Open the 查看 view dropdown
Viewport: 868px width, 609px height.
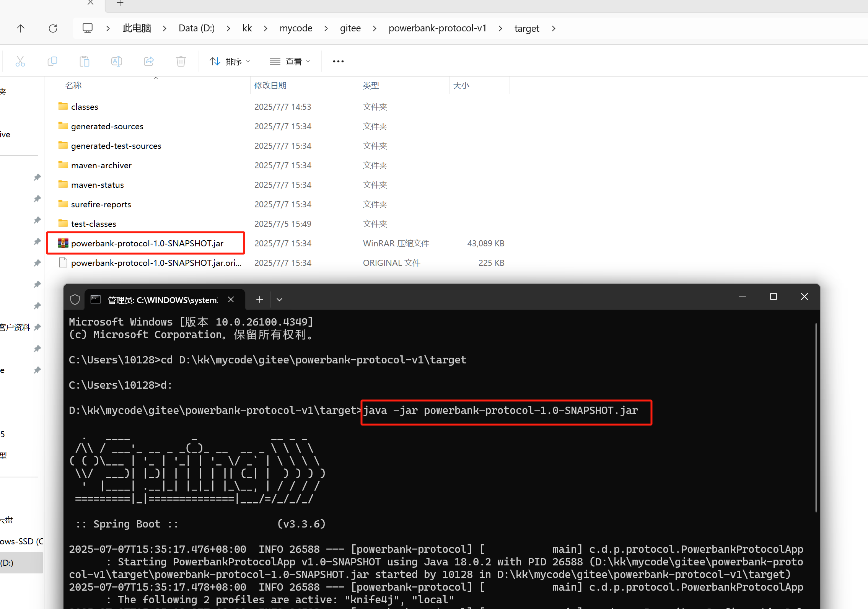click(290, 61)
